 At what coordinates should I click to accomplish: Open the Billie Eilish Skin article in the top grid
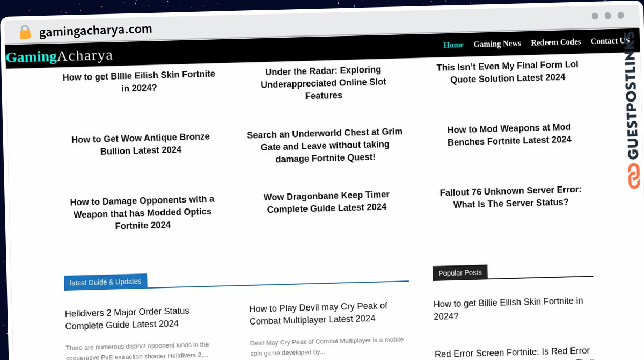(139, 81)
